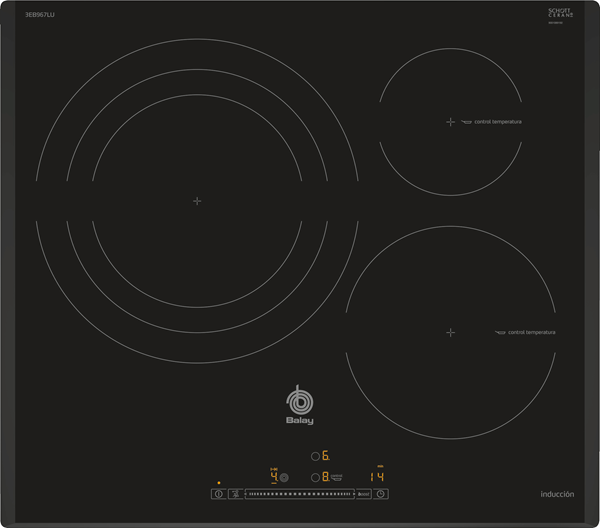Screen dimensions: 600x528
Task: Select the zone circle next to level 6
Action: point(315,456)
